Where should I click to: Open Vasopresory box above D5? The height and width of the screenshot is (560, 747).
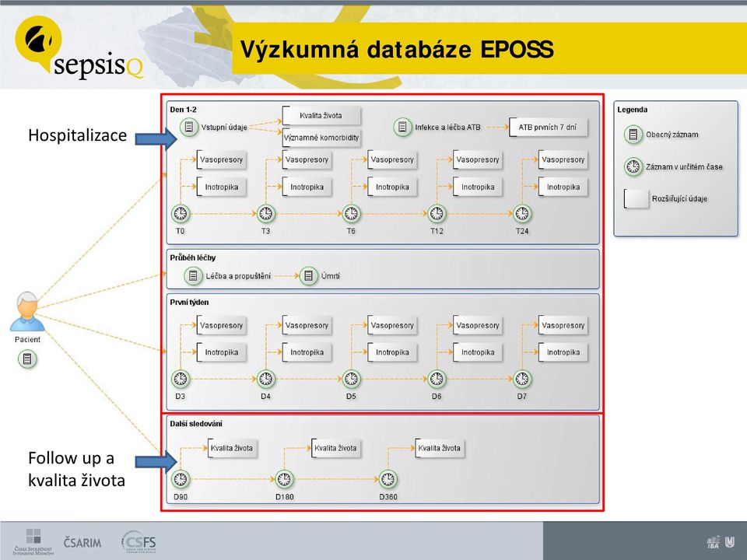(392, 325)
